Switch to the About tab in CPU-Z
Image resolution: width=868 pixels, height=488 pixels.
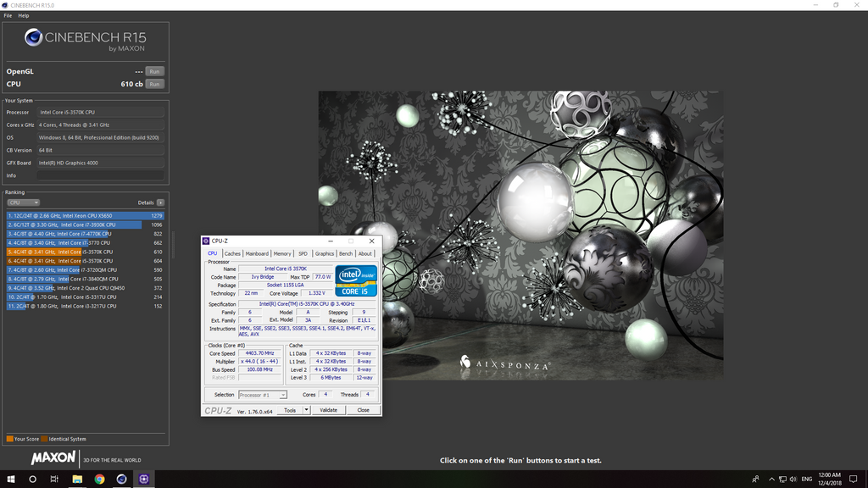point(365,253)
